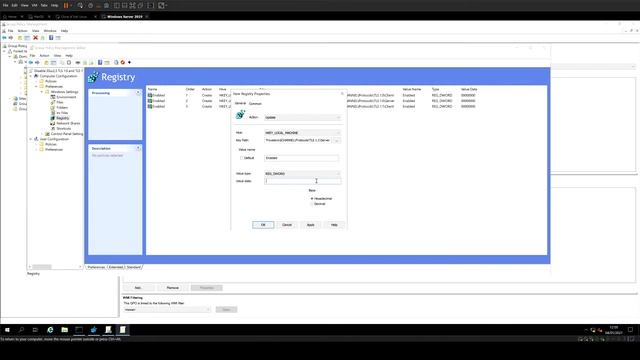Click the folder up icon in the GPO Editor toolbar
This screenshot has height=360, width=640.
click(46, 62)
